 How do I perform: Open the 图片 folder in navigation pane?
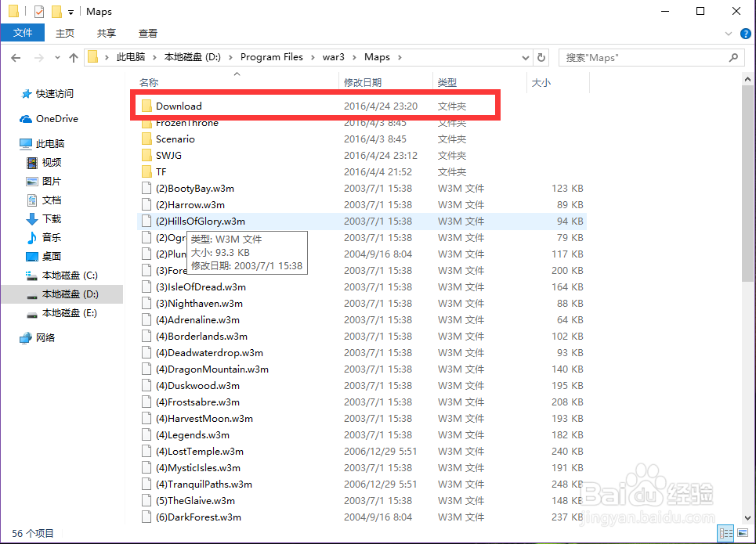(x=43, y=181)
